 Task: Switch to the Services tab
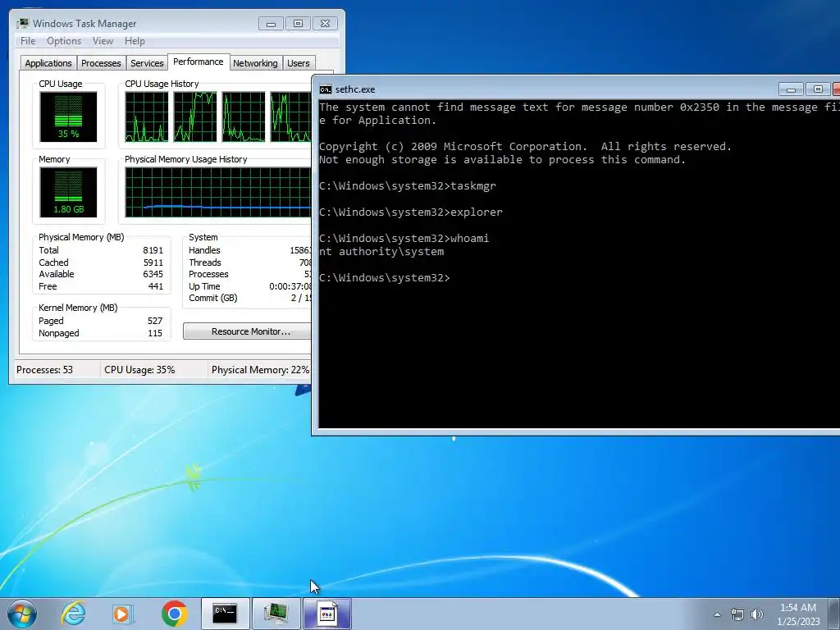[x=147, y=63]
